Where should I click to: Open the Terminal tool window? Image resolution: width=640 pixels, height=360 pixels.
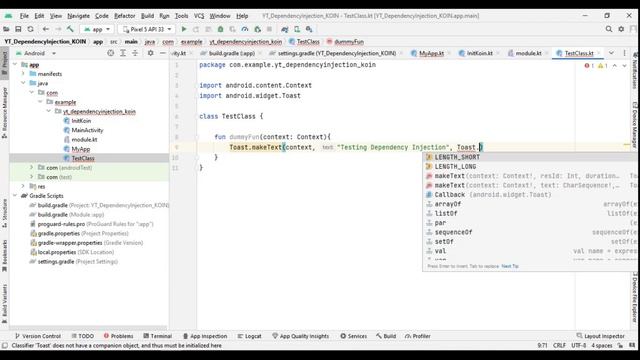pyautogui.click(x=158, y=336)
